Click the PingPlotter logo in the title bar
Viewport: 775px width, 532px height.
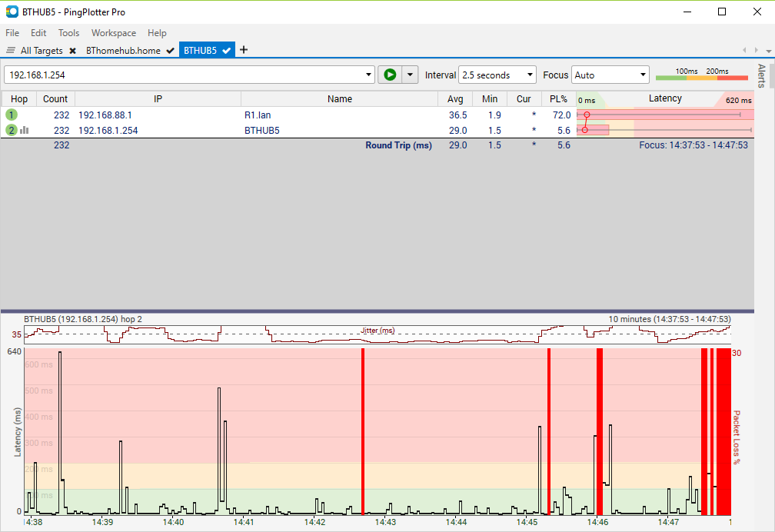tap(11, 12)
